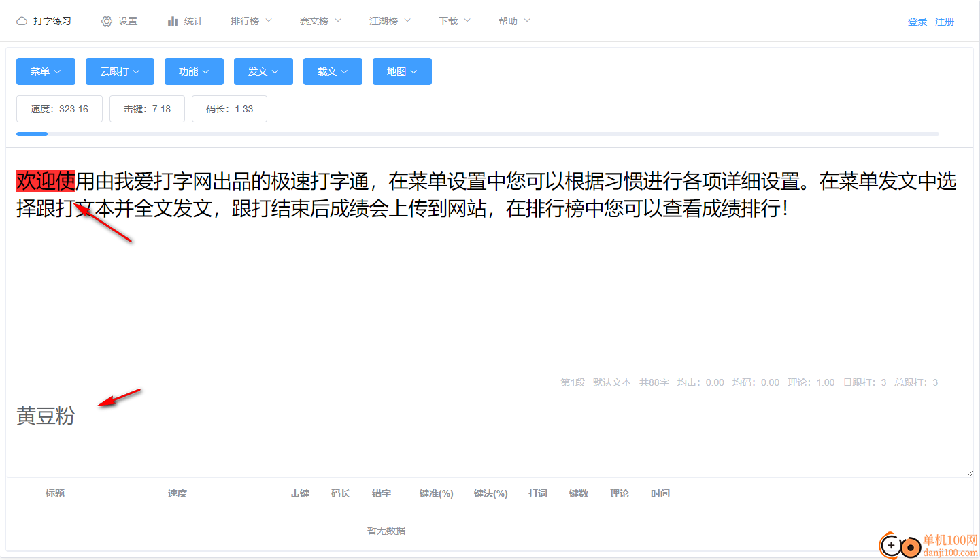Click the 理论 table column header
980x560 pixels.
620,493
